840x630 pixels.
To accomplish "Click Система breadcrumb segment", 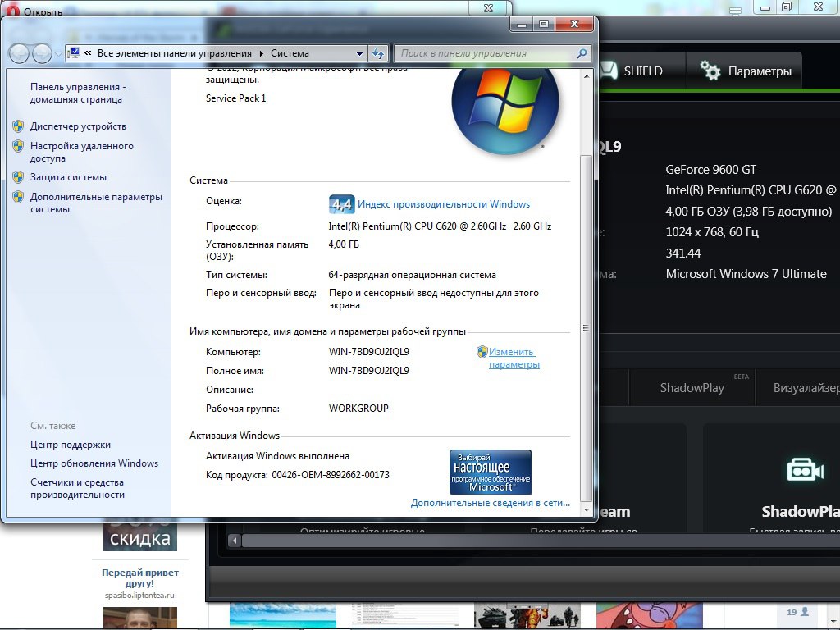I will pos(290,53).
